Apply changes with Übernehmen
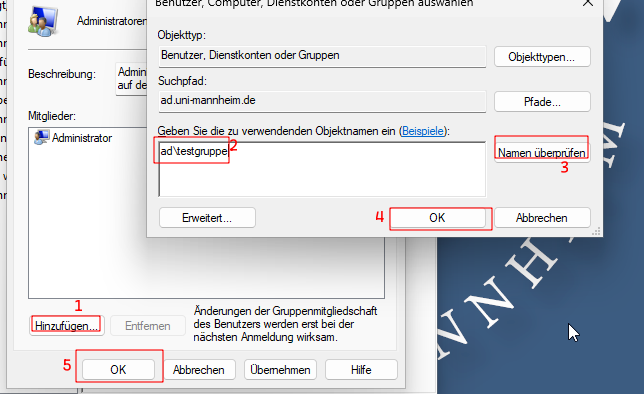This screenshot has height=394, width=644. 280,370
